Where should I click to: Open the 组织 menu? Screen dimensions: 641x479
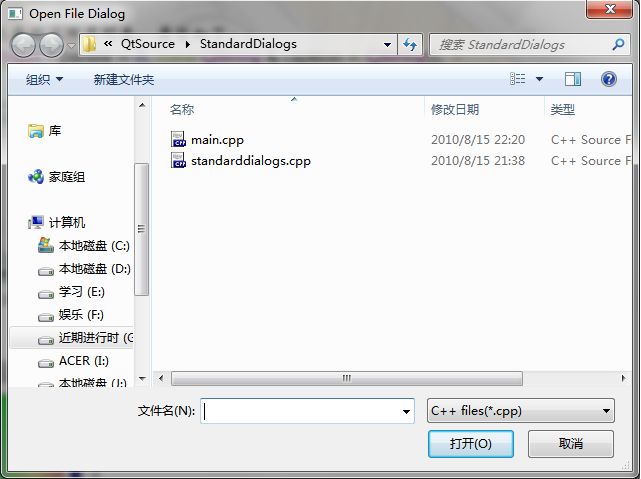44,79
